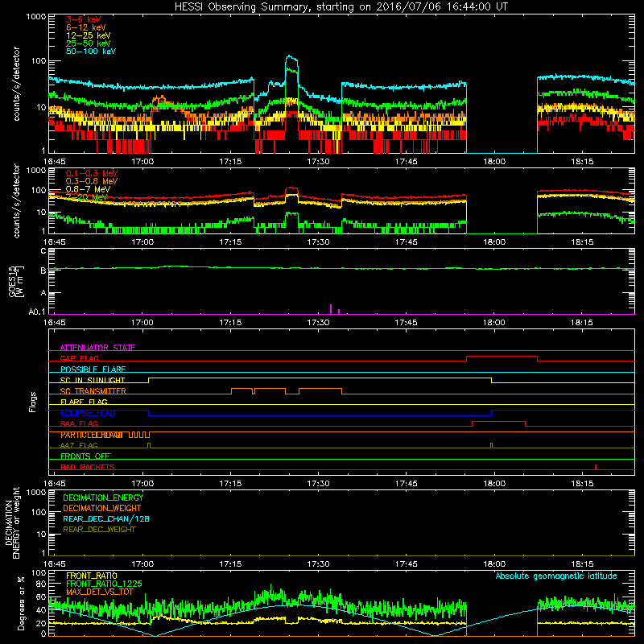Click the FRONTS_OFF flag label
Screen dimensions: 644x644
click(x=85, y=456)
